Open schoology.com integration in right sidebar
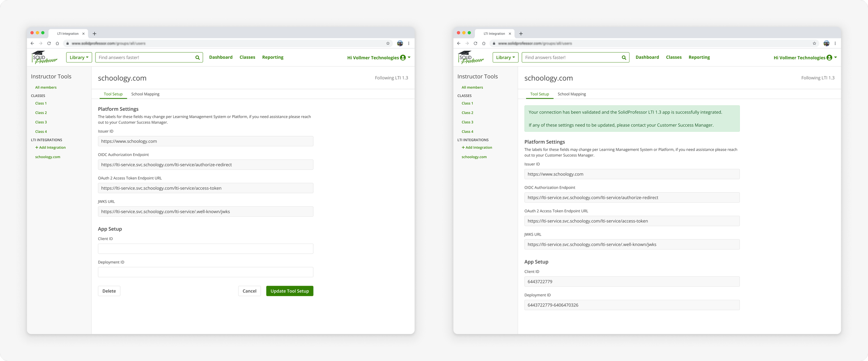The image size is (868, 361). (474, 157)
